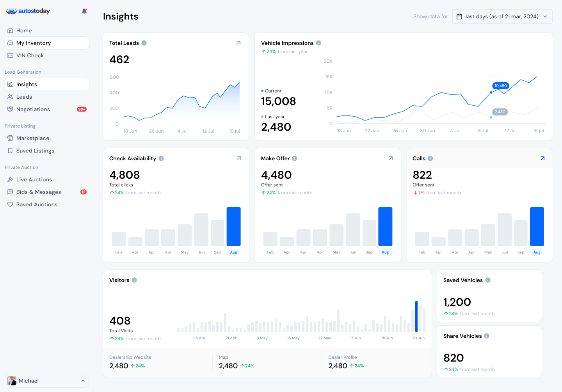Select Aug bar in Make Offer chart
562x392 pixels.
click(385, 227)
